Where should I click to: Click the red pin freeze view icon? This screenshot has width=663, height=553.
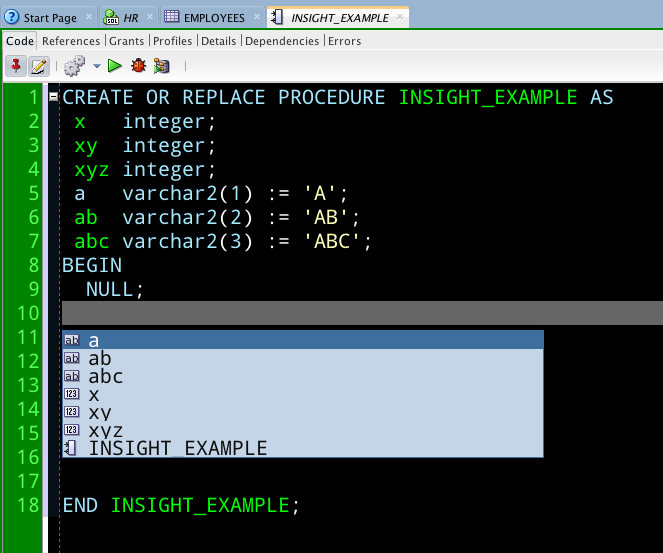(16, 66)
